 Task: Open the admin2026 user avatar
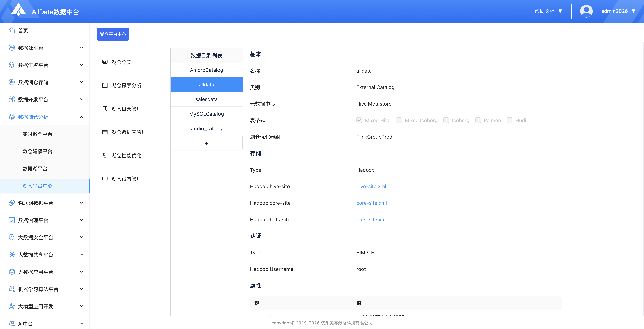point(586,11)
